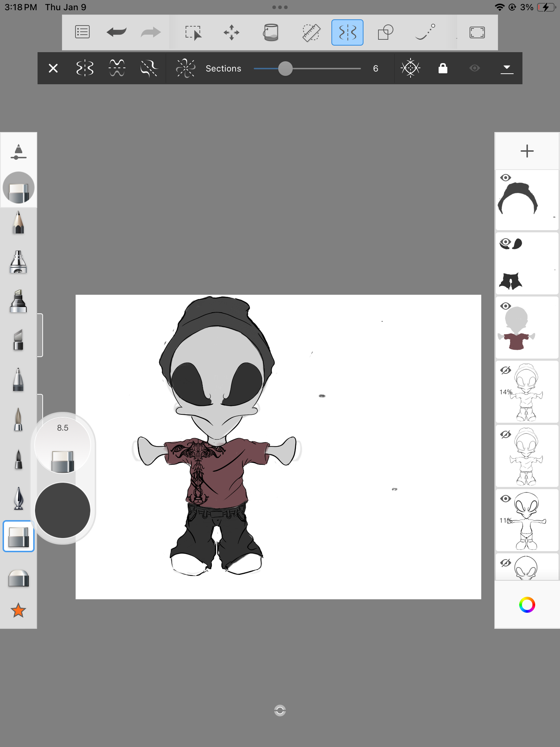The image size is (560, 747).
Task: Enable vertical Y symmetry
Action: click(x=85, y=68)
